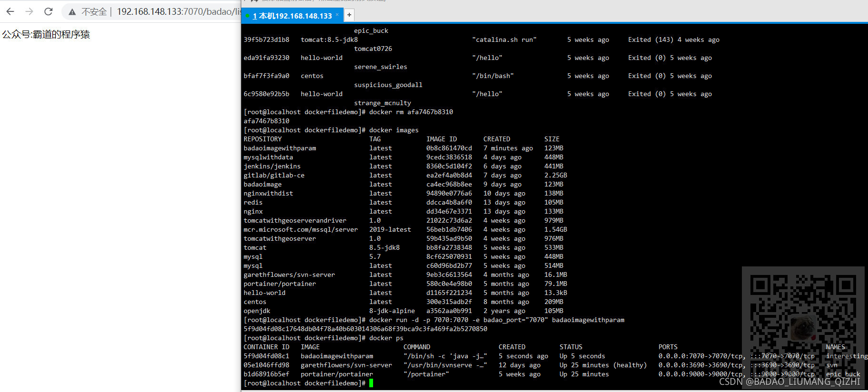
Task: Click container ID bfaf7f3fa9a0
Action: (266, 76)
